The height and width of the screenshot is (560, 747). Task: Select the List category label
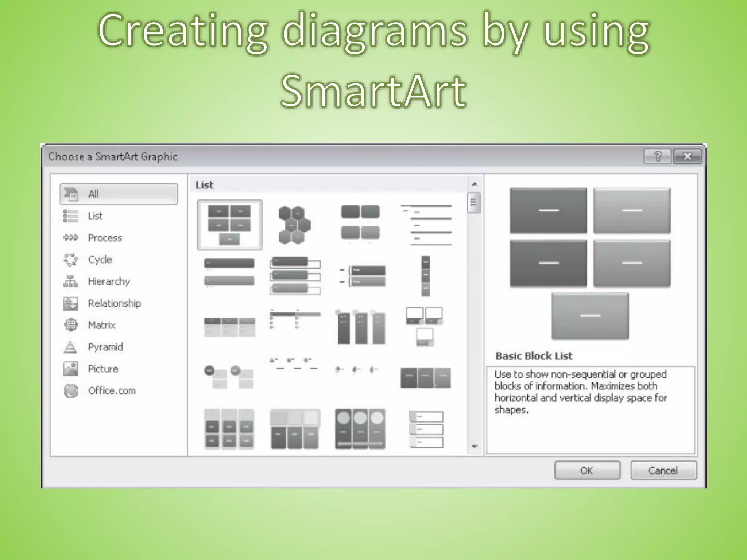click(95, 216)
